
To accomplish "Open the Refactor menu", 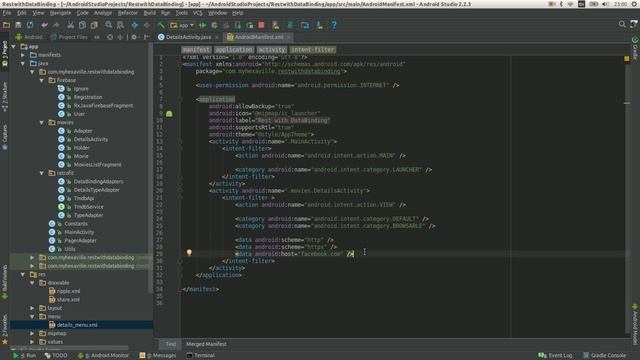I will pos(127,13).
